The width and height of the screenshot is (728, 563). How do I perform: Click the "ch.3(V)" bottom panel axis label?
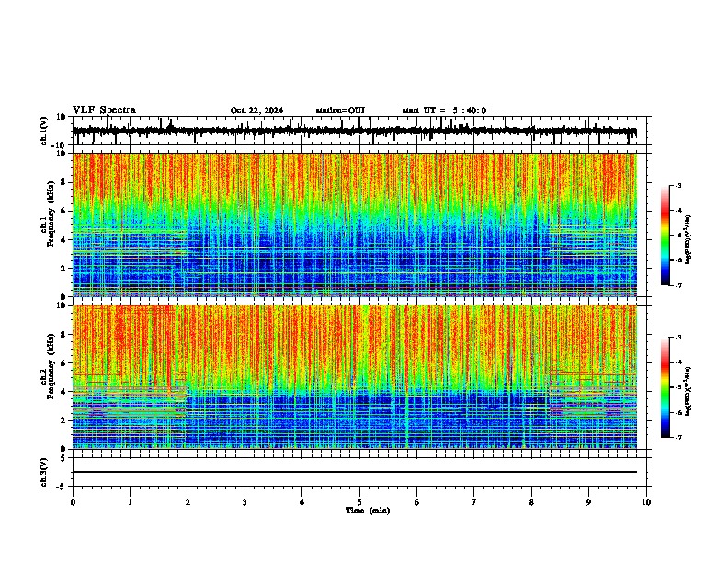(x=43, y=472)
